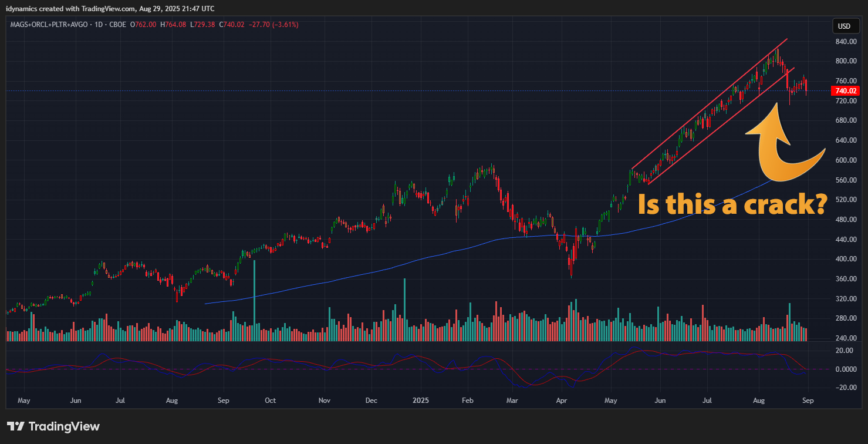Click the 520.00 price axis label

(x=845, y=200)
